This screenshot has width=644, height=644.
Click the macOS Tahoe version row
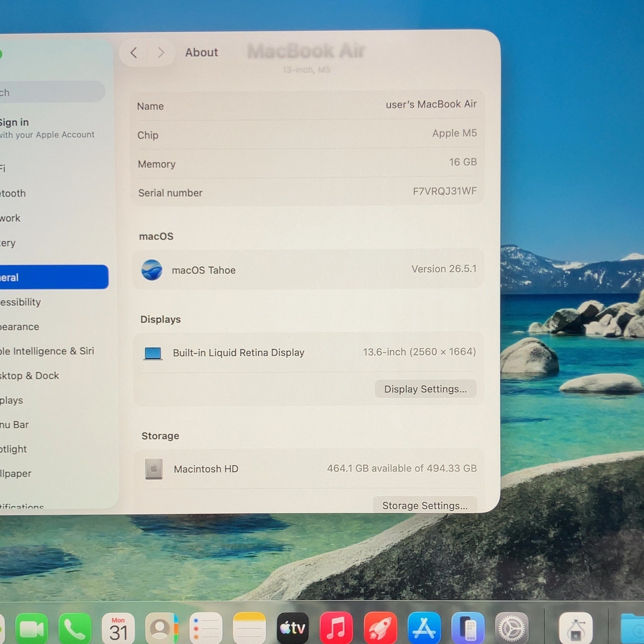click(309, 270)
